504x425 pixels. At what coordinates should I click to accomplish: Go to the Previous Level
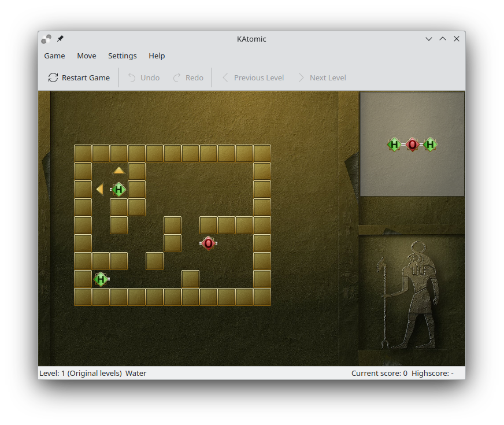point(253,77)
